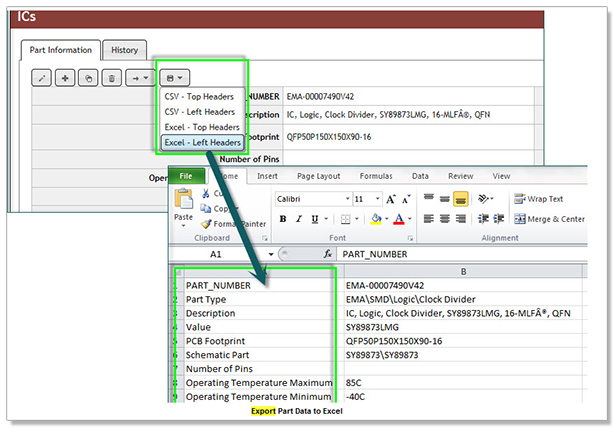Click the trash delete icon button
Viewport: 615px width, 428px height.
(111, 78)
